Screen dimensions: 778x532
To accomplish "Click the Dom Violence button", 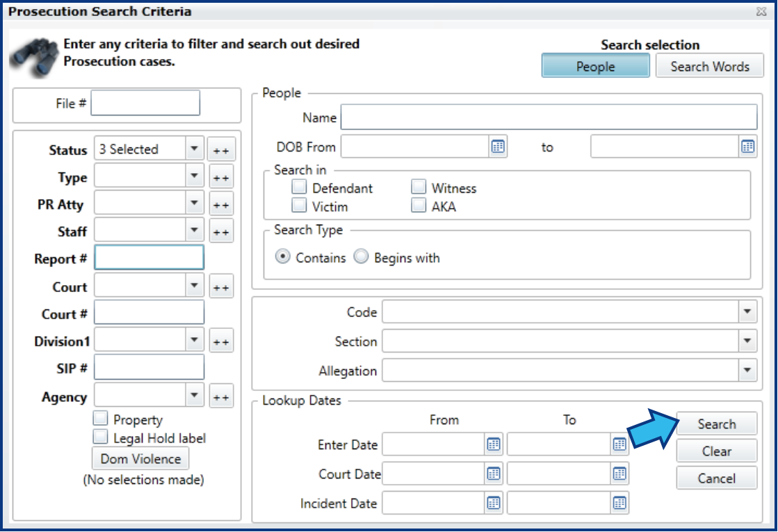I will click(x=140, y=459).
